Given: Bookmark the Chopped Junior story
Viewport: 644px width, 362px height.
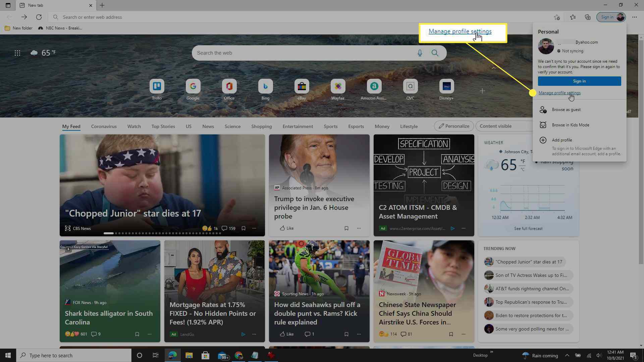Looking at the screenshot, I should pos(244,229).
